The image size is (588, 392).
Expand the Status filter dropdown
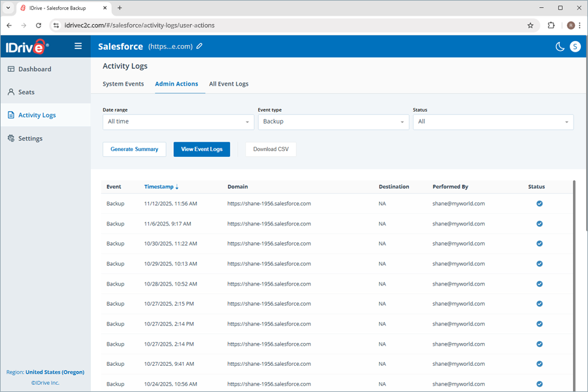coord(493,122)
